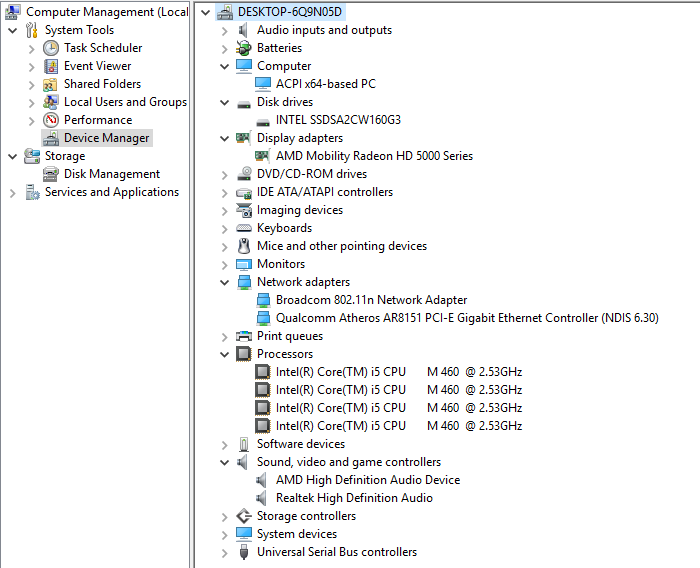Screen dimensions: 700x568
Task: Click the Event Viewer icon
Action: (51, 66)
